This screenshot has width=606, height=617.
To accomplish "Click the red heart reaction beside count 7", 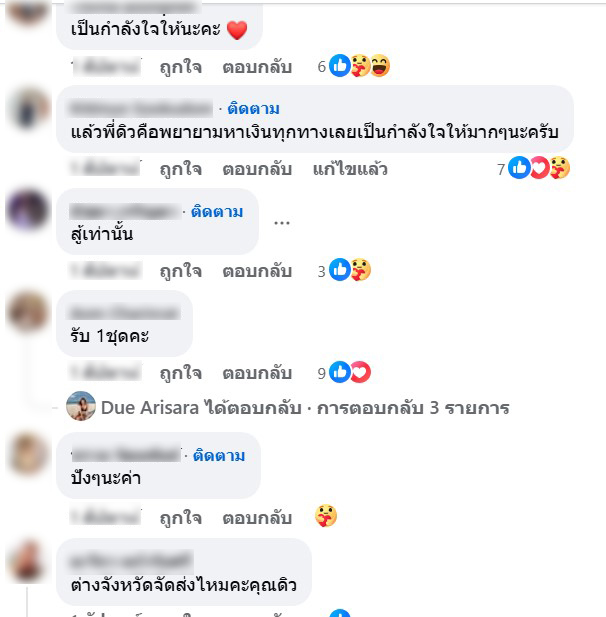I will click(539, 168).
